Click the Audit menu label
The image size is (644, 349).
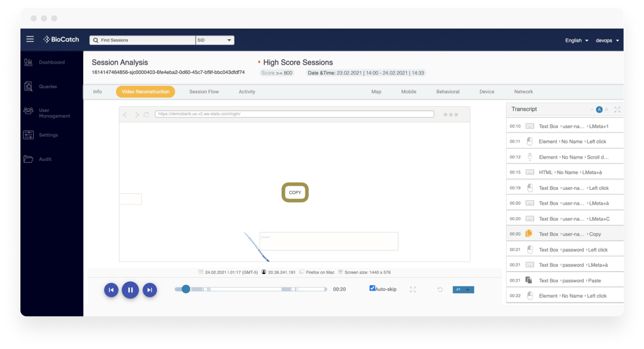pyautogui.click(x=45, y=159)
